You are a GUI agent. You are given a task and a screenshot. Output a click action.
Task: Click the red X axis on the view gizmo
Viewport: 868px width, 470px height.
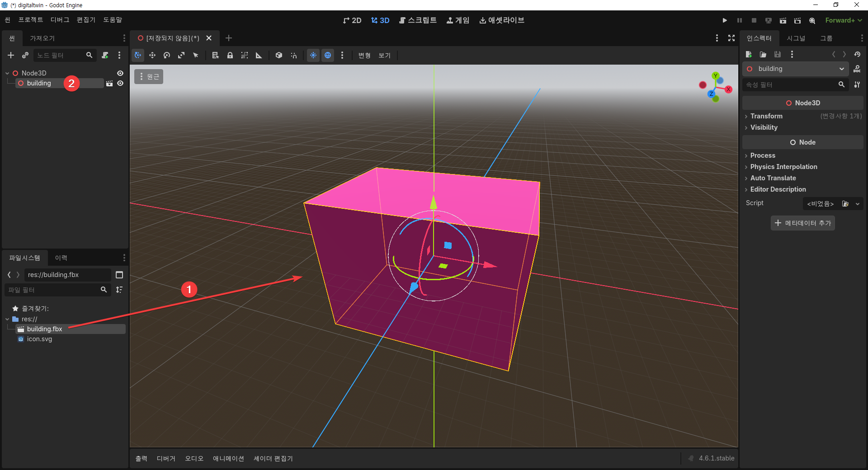[x=728, y=89]
